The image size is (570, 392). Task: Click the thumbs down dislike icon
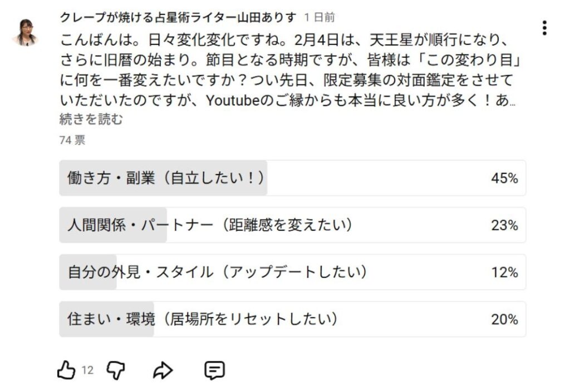pyautogui.click(x=116, y=370)
